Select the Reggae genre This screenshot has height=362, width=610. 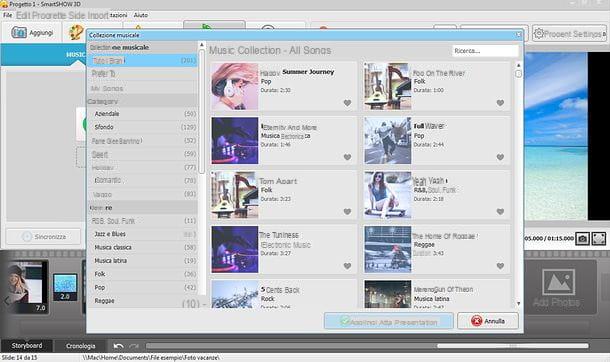[x=143, y=301]
